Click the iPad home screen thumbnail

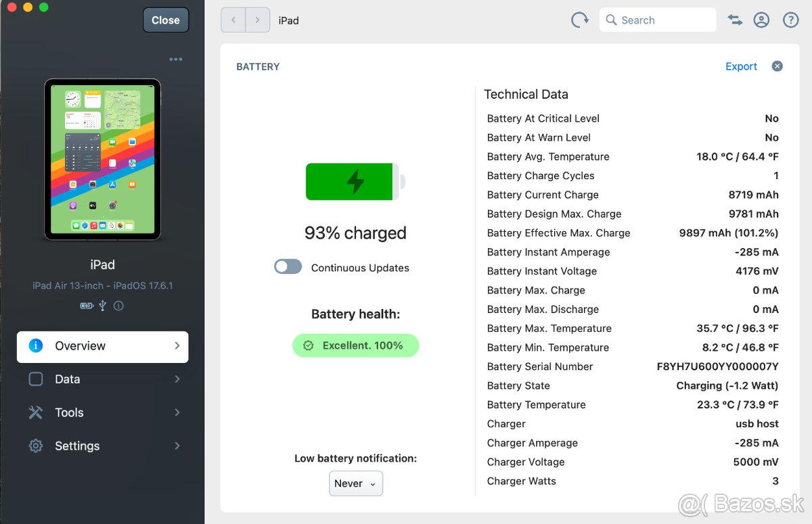point(103,159)
